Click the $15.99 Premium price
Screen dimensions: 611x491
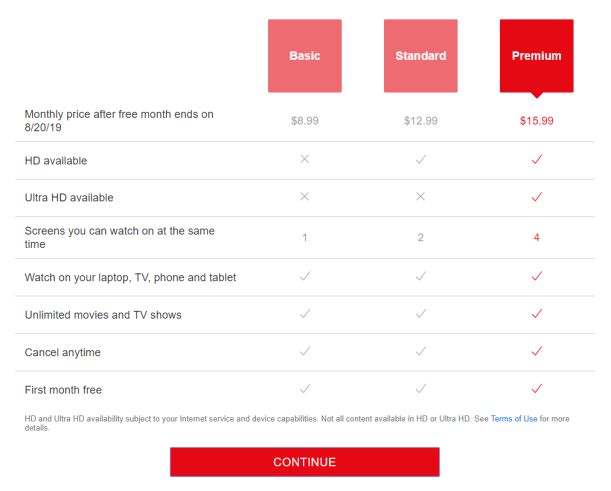coord(537,121)
